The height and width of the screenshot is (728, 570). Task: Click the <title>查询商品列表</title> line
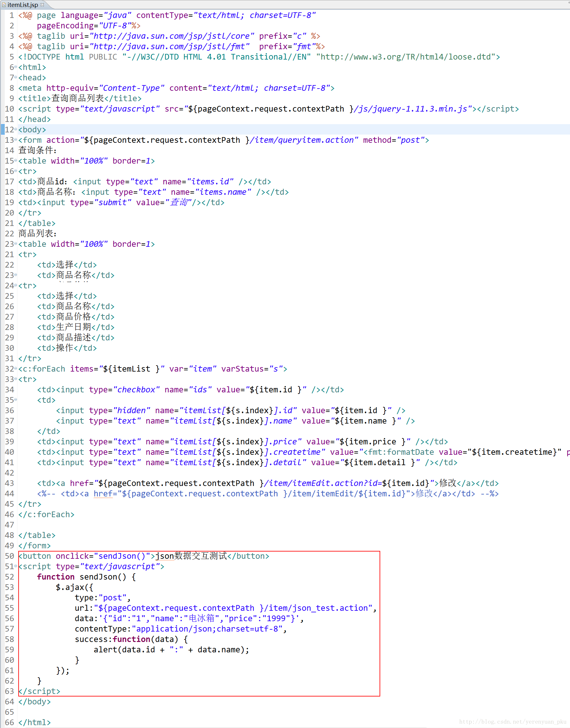click(x=80, y=98)
